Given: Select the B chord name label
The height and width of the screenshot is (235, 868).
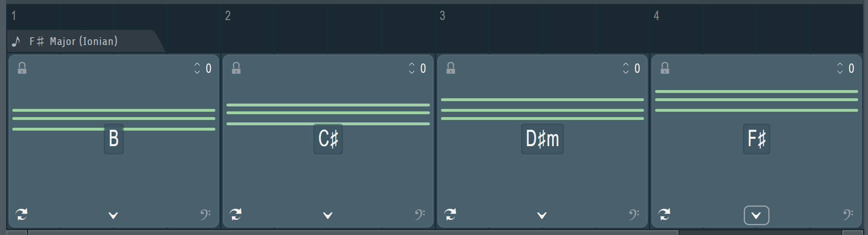Looking at the screenshot, I should click(x=114, y=139).
